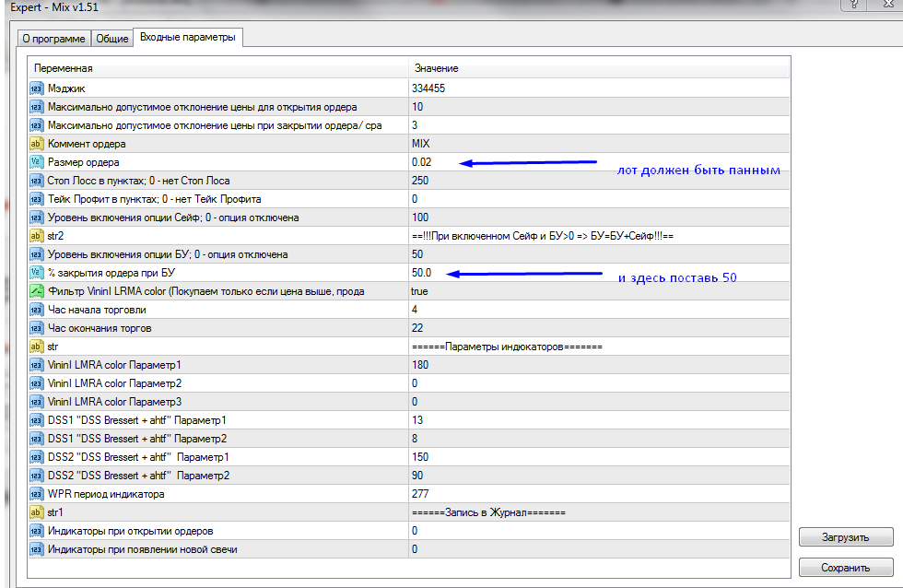Click the integer icon beside Мэджик
Screen dimensions: 903x588
pyautogui.click(x=36, y=88)
